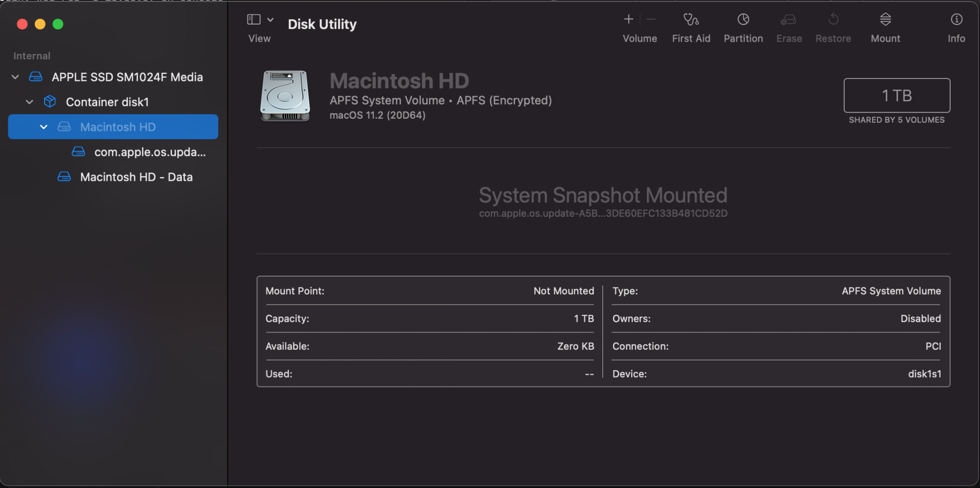Open the Partition pie chart tool
This screenshot has height=488, width=980.
[743, 19]
